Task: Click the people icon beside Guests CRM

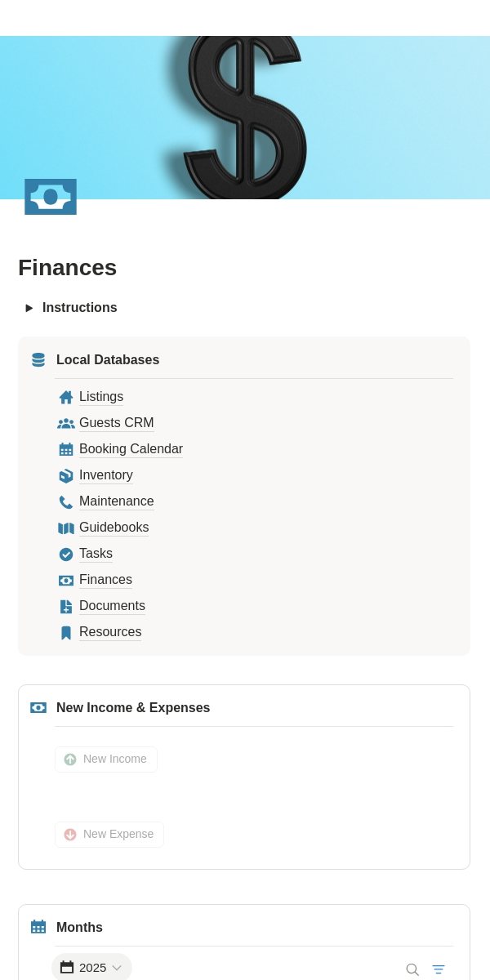Action: click(66, 423)
